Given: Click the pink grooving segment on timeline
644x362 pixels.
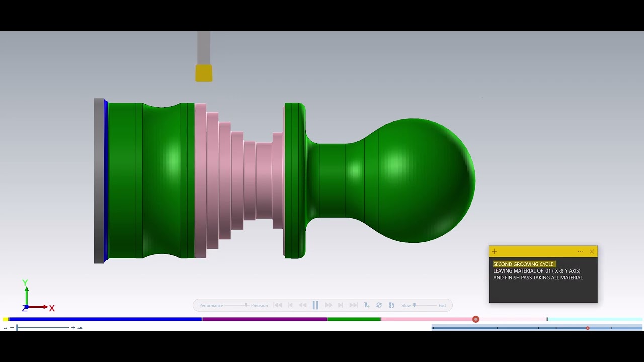Looking at the screenshot, I should [x=427, y=319].
